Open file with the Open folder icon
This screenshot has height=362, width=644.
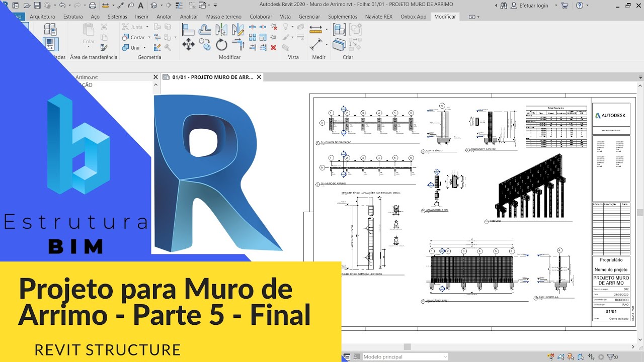(26, 6)
